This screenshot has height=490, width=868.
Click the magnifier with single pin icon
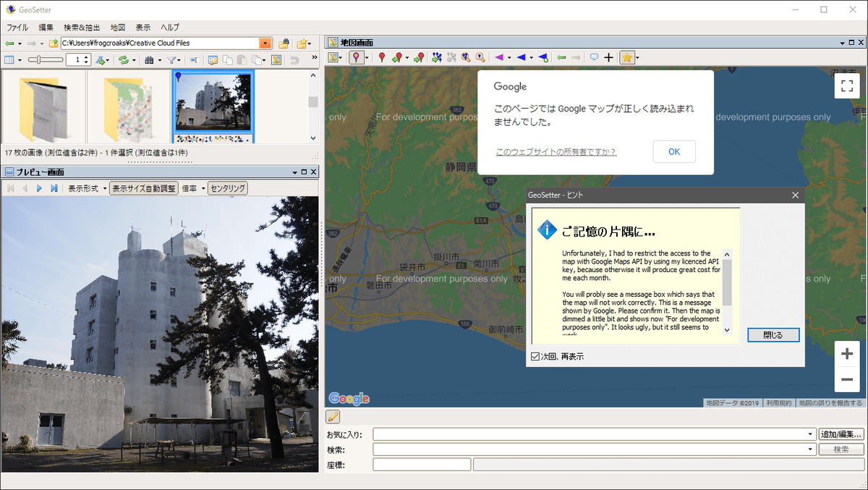coord(480,57)
